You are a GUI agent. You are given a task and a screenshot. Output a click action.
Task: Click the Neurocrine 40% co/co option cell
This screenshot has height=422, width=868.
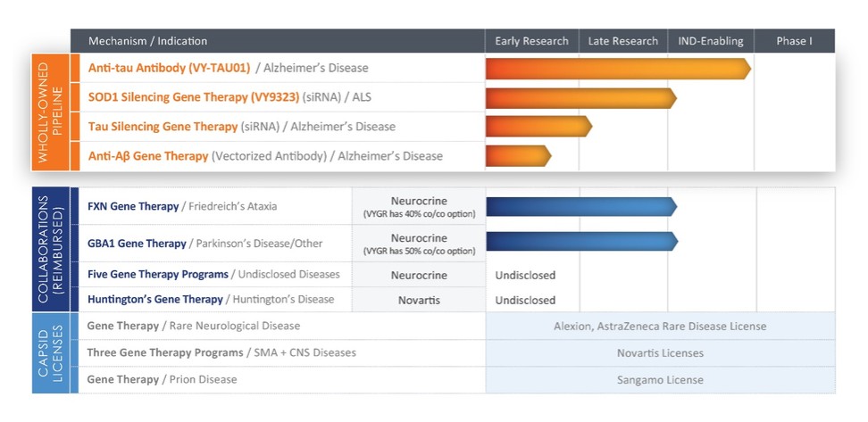click(419, 206)
